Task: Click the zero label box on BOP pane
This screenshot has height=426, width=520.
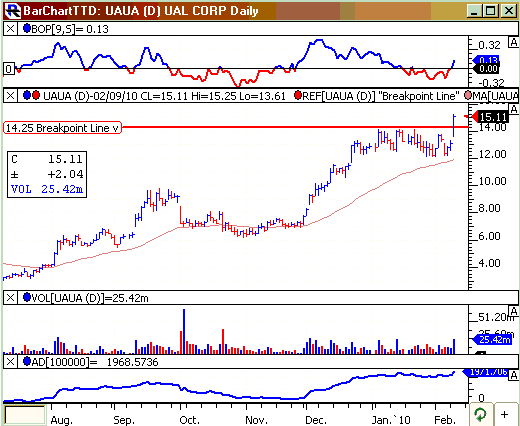Action: click(9, 69)
